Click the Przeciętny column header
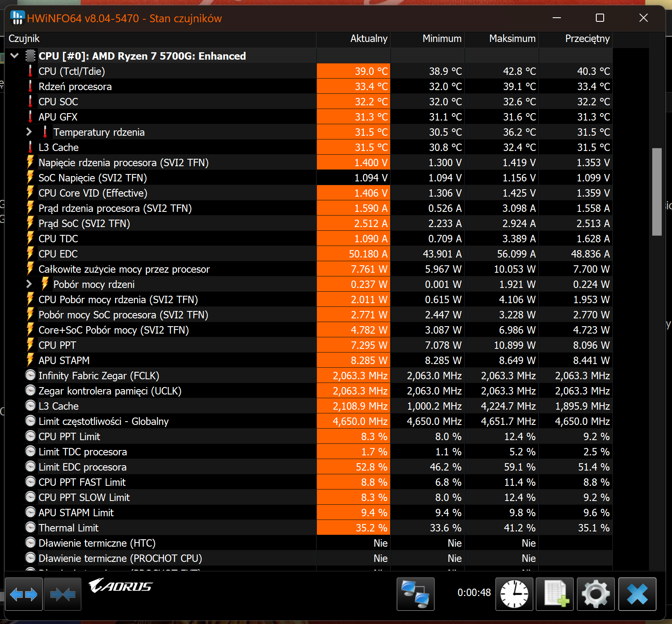This screenshot has width=672, height=624. 576,39
